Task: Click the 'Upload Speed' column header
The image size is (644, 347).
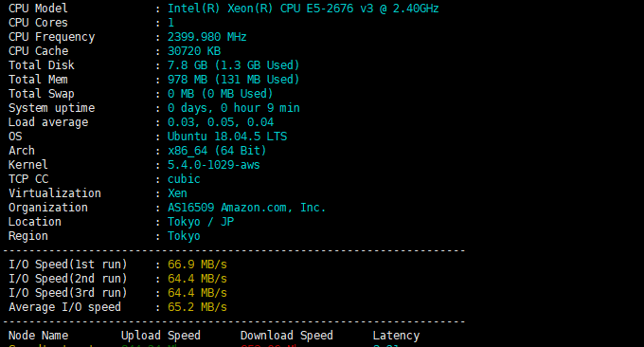Action: (161, 336)
